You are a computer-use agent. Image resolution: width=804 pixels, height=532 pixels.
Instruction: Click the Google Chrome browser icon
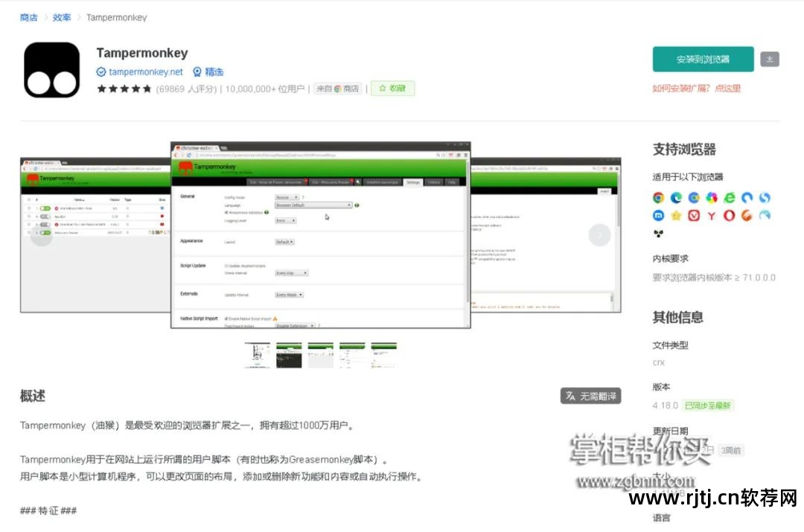(658, 198)
